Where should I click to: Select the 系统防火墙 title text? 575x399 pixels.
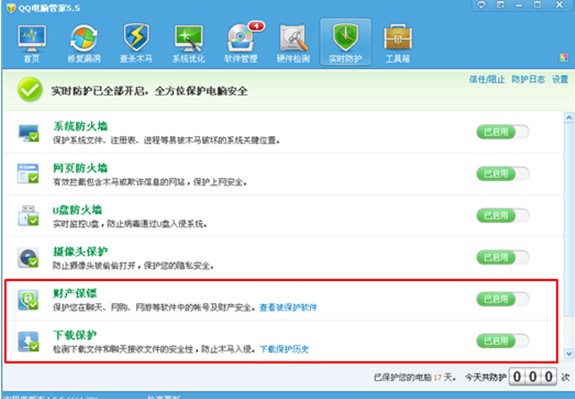[x=80, y=127]
